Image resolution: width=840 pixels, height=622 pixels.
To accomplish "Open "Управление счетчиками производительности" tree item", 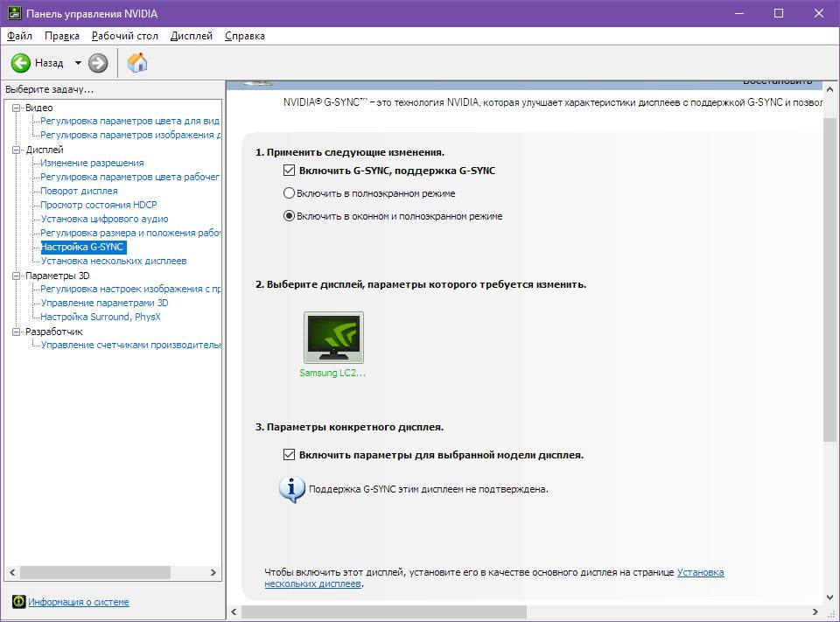I will pyautogui.click(x=130, y=345).
